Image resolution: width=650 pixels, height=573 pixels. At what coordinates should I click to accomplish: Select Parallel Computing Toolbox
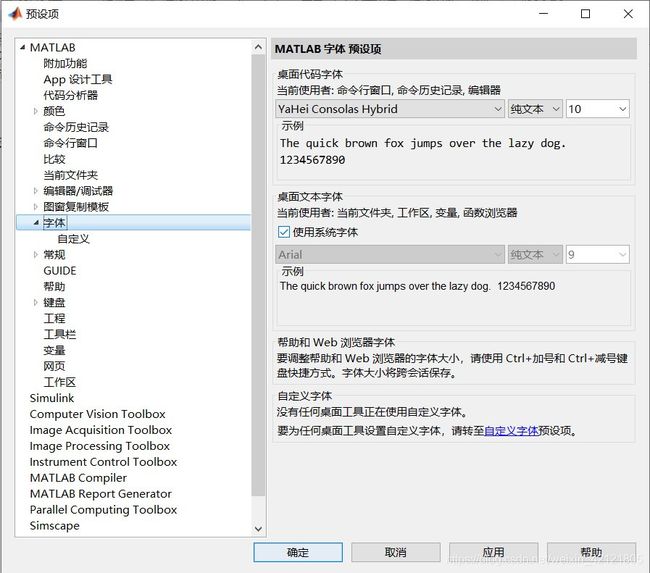tap(103, 510)
